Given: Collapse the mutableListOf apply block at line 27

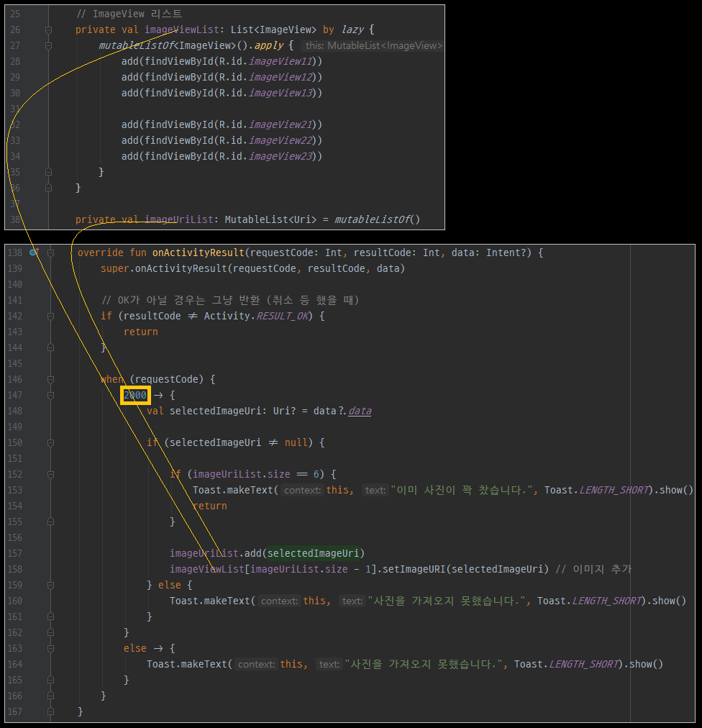Looking at the screenshot, I should (48, 45).
